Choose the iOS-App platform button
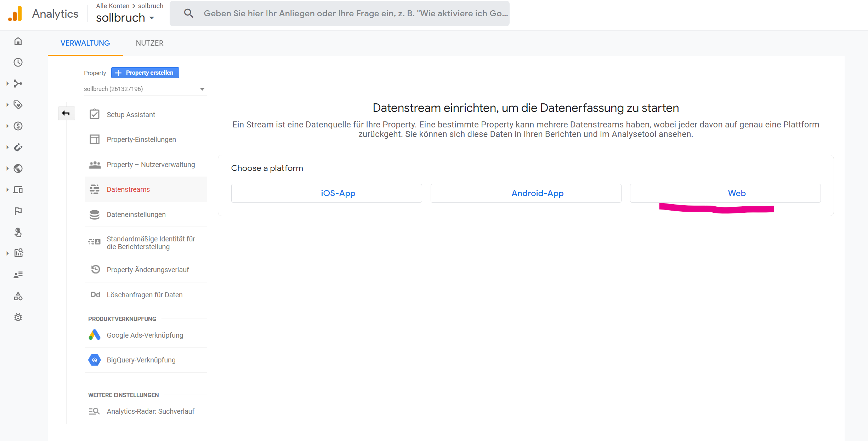 327,193
